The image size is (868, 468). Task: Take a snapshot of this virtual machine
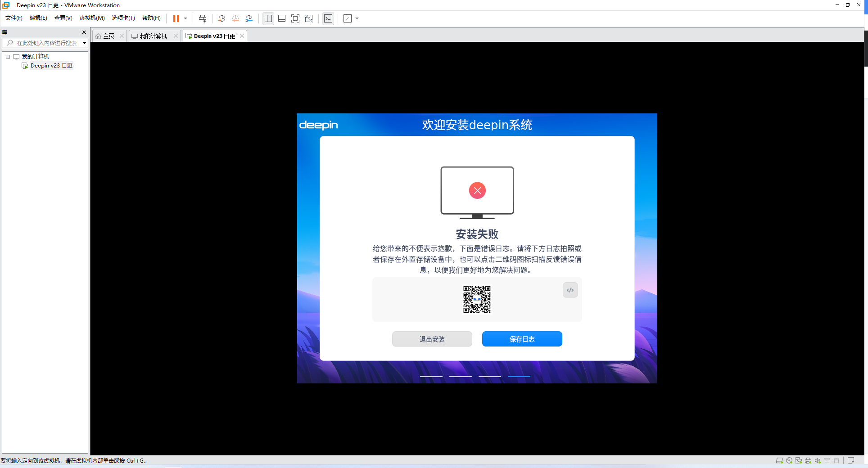(222, 18)
